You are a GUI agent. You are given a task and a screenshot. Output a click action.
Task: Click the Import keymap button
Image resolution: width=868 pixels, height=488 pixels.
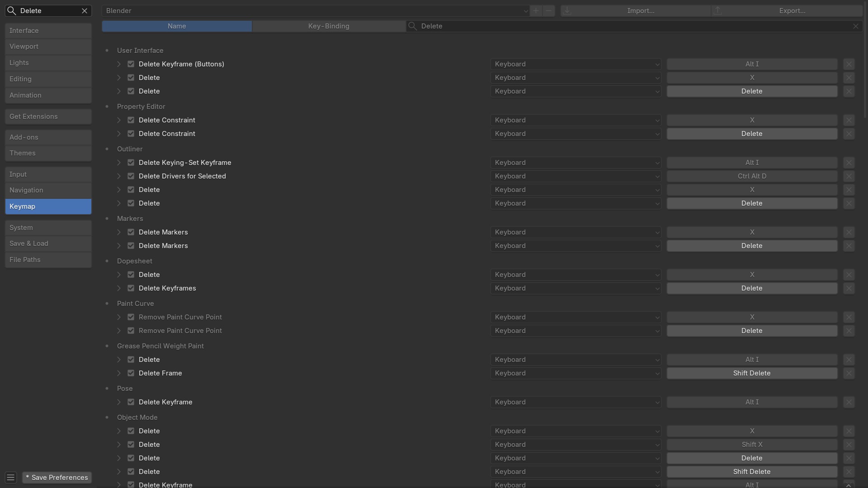[x=636, y=11]
